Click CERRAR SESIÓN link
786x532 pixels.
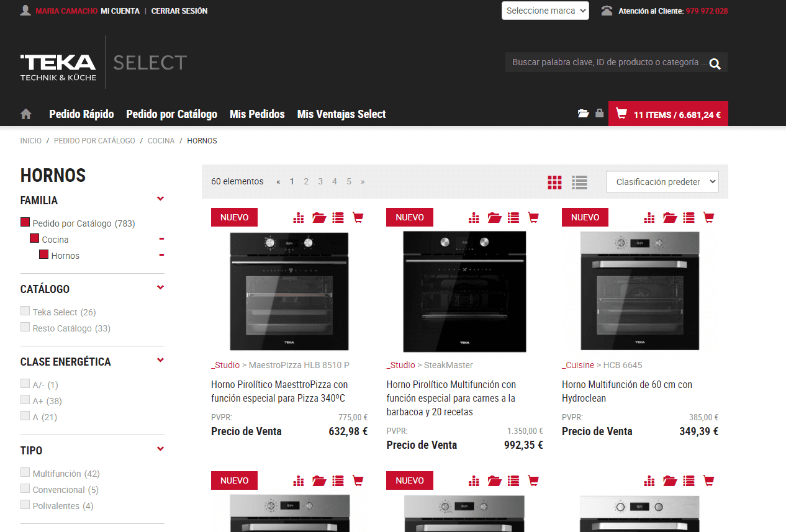(x=179, y=11)
